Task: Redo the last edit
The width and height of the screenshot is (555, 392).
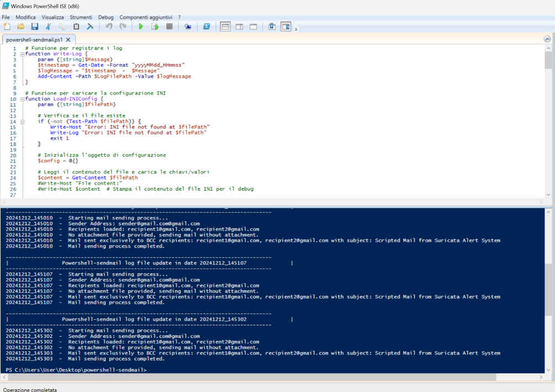Action: pyautogui.click(x=123, y=26)
